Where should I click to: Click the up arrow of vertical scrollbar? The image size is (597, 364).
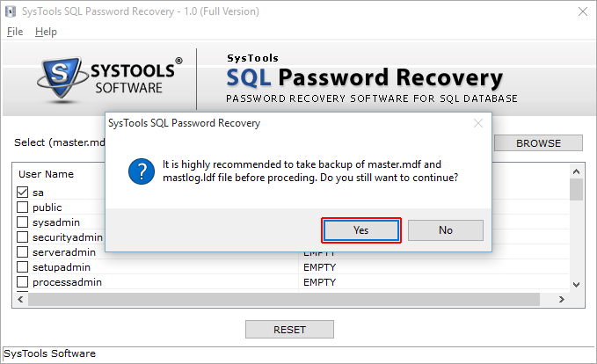click(577, 171)
